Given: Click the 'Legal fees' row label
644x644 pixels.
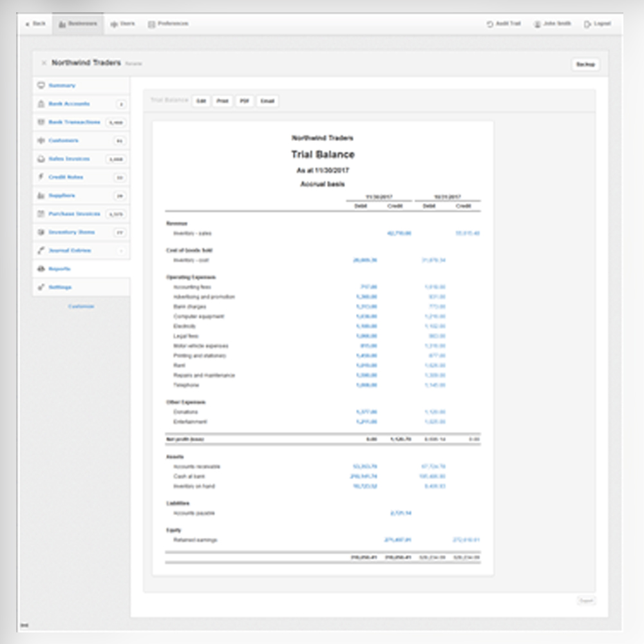Looking at the screenshot, I should [186, 336].
